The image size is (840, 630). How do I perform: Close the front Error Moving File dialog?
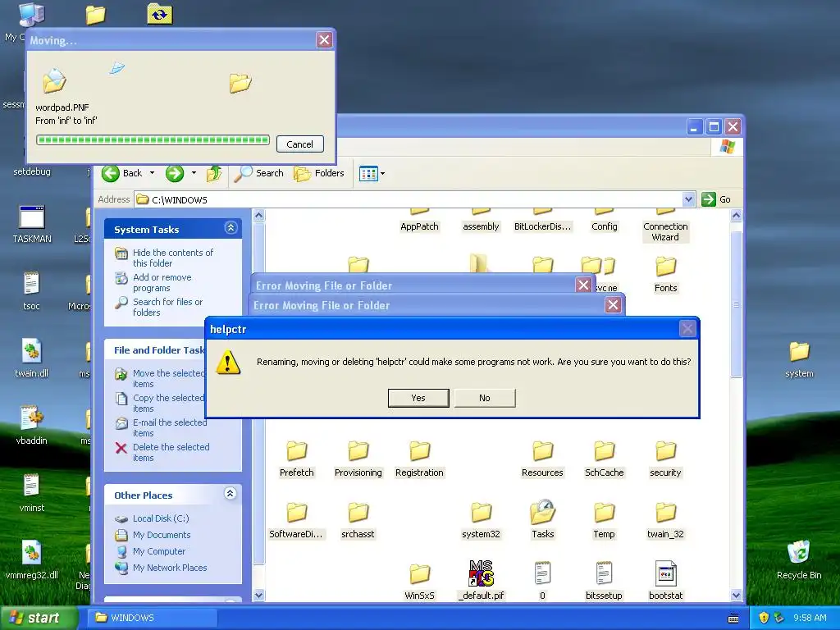coord(613,305)
